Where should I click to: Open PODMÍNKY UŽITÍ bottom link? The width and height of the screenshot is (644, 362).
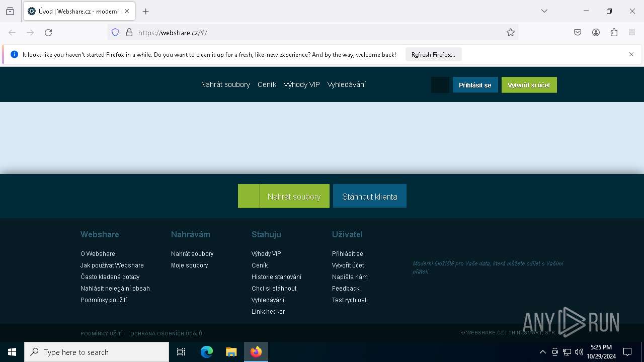(x=102, y=333)
